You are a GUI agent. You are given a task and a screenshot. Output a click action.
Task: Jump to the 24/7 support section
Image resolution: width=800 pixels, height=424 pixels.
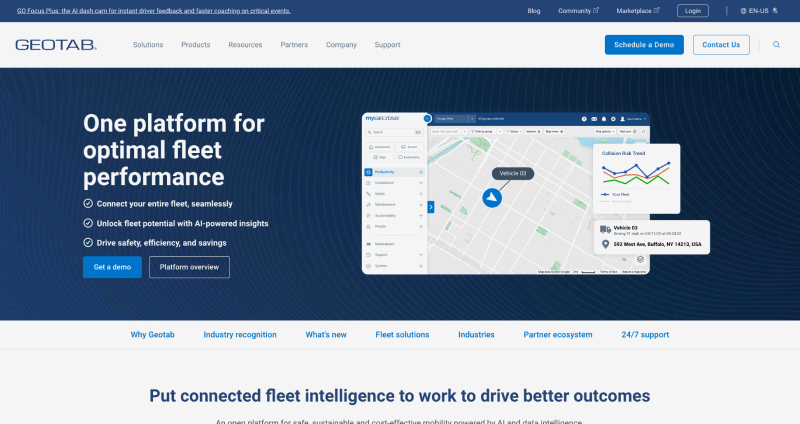pyautogui.click(x=645, y=335)
